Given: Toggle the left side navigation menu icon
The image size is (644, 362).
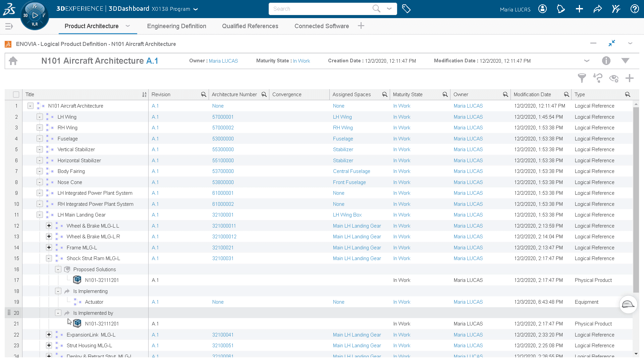Looking at the screenshot, I should coord(9,26).
